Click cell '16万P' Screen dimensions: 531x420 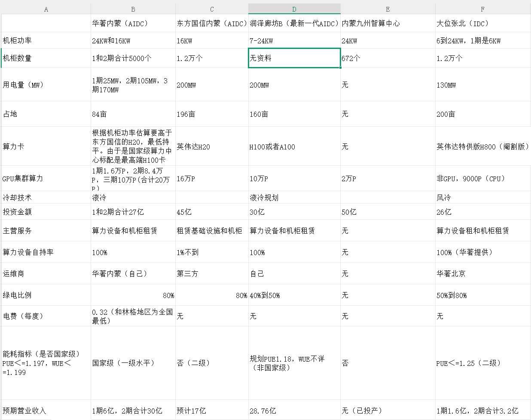[212, 178]
